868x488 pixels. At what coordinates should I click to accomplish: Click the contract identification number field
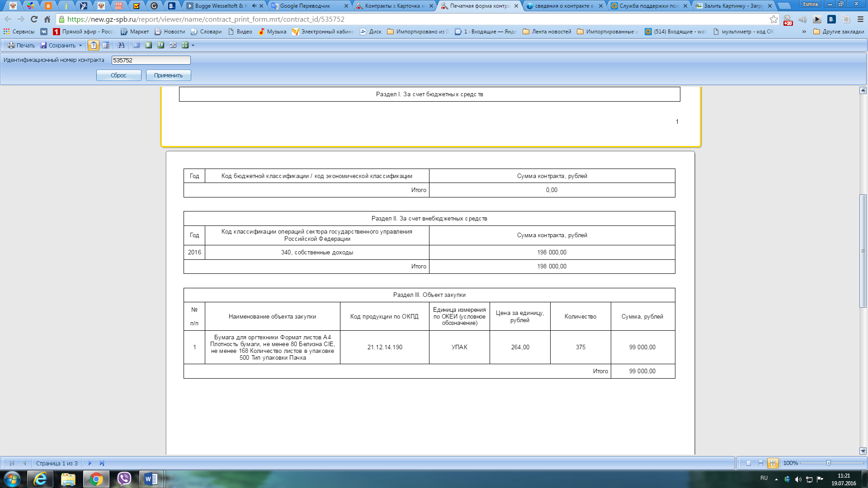151,60
